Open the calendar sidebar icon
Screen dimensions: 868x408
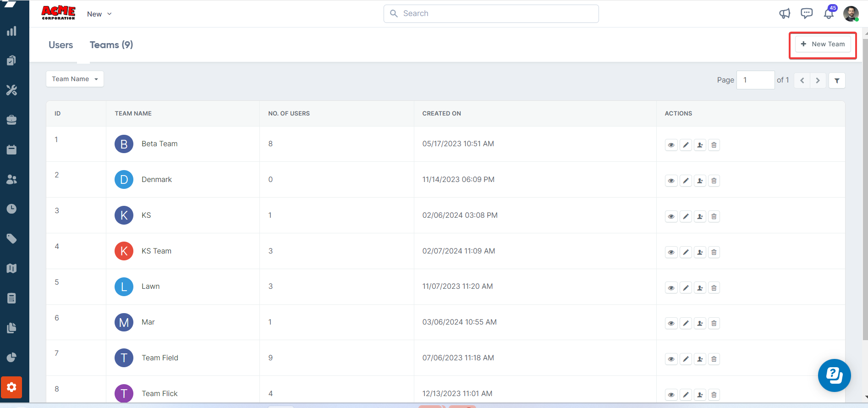pyautogui.click(x=11, y=150)
